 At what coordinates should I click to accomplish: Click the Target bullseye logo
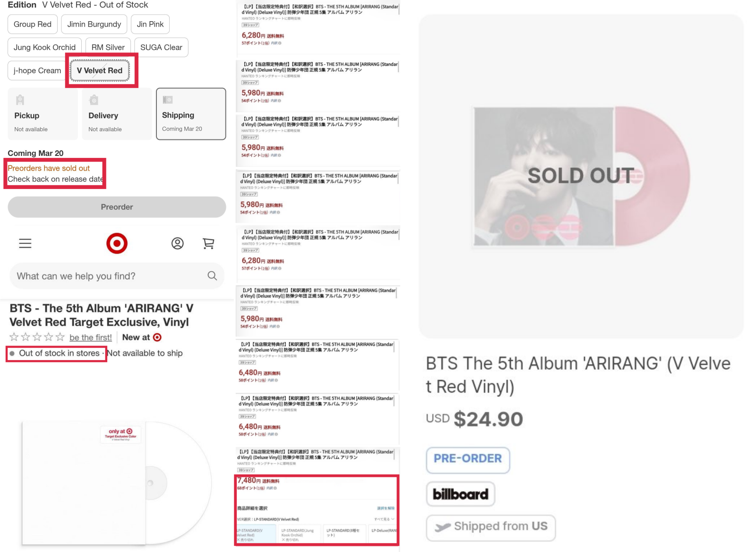tap(117, 243)
